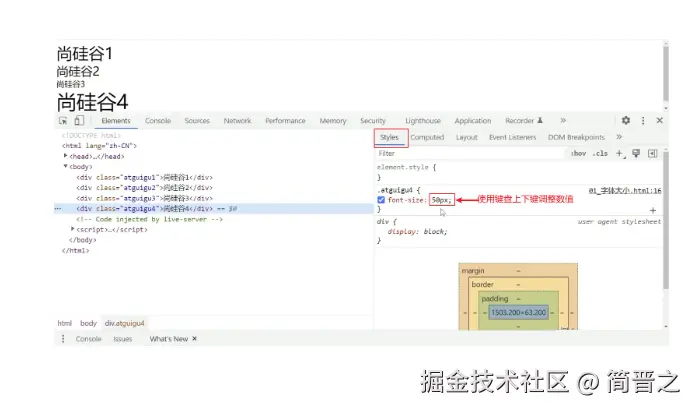
Task: Open the Memory tab
Action: coord(333,121)
